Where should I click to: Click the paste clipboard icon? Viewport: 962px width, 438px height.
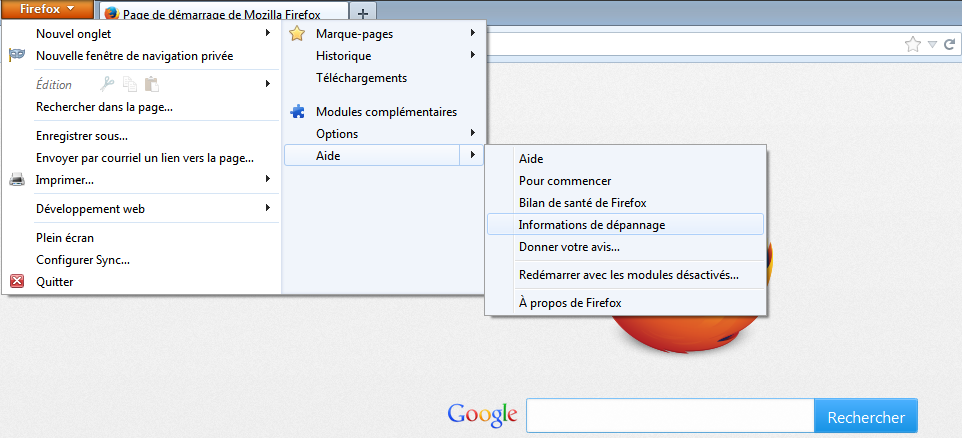152,84
